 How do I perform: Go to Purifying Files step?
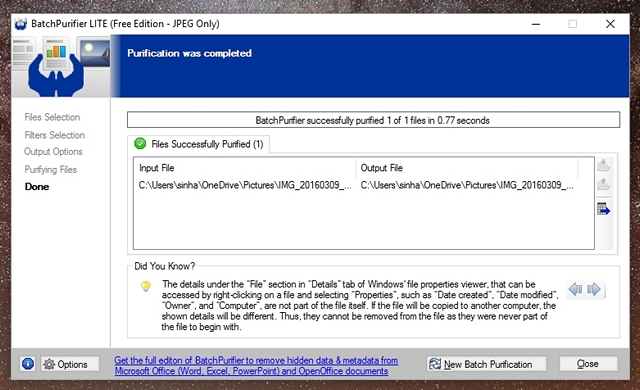51,169
